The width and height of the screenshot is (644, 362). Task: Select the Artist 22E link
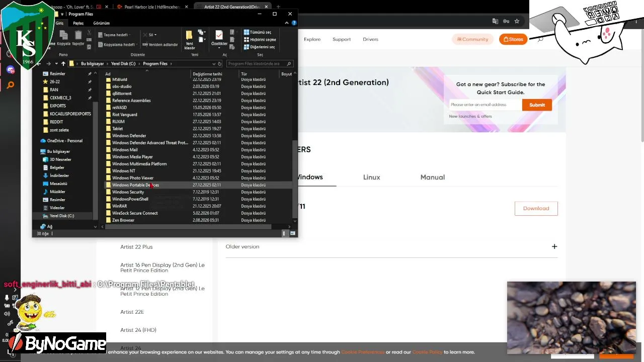point(132,312)
